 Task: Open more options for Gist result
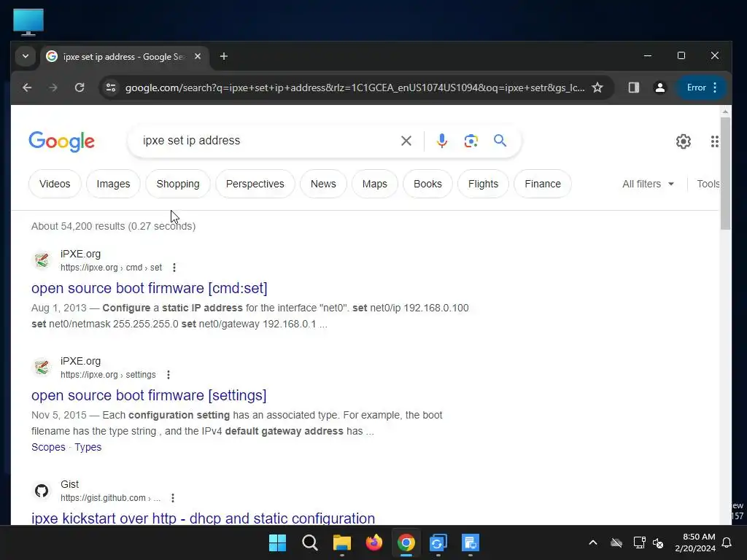pyautogui.click(x=173, y=498)
